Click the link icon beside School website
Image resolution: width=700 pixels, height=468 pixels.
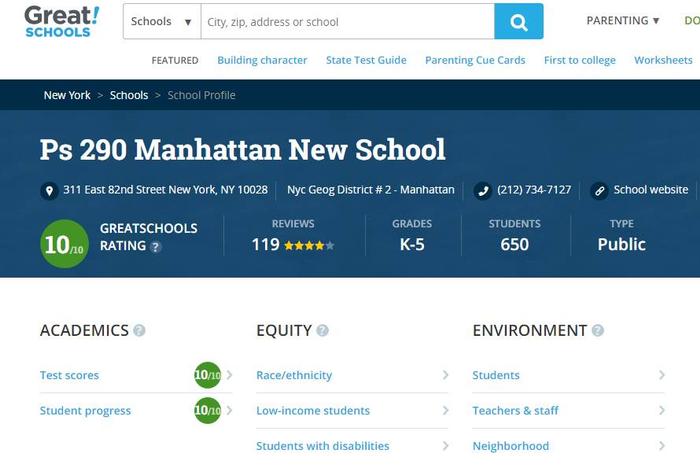point(599,191)
